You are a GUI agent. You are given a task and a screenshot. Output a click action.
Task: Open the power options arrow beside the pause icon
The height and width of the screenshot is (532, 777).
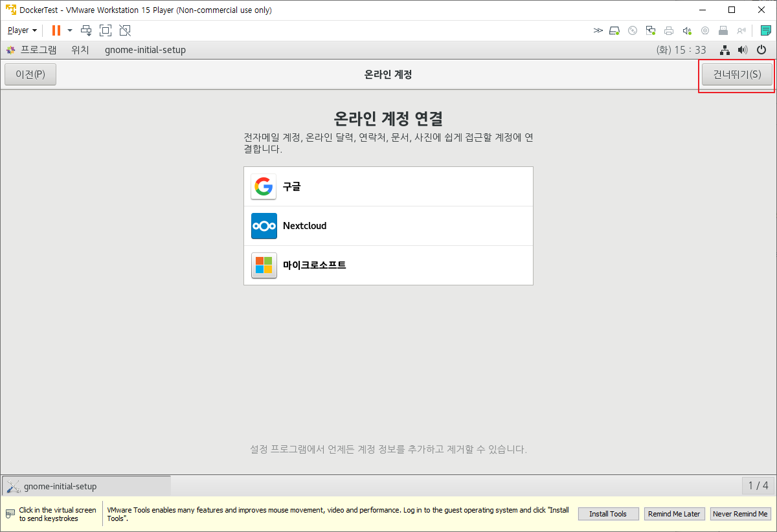pyautogui.click(x=70, y=30)
